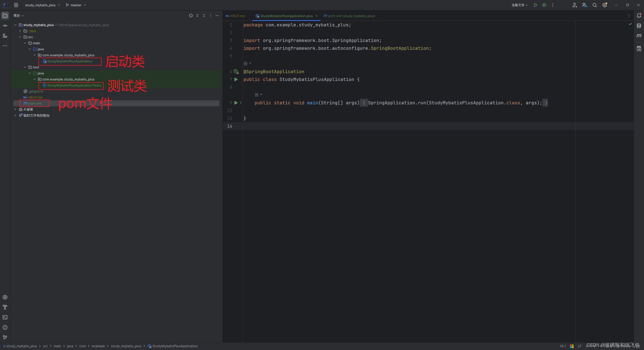
Task: Click run gutter icon on main method
Action: click(x=236, y=103)
